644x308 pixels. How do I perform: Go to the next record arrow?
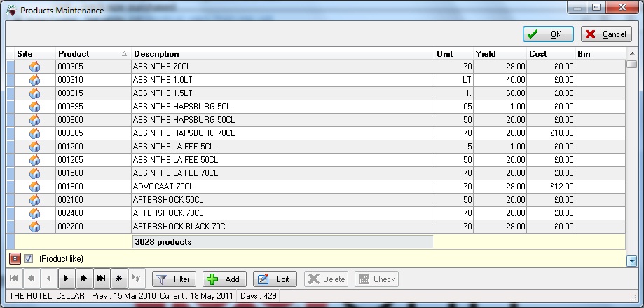point(66,279)
